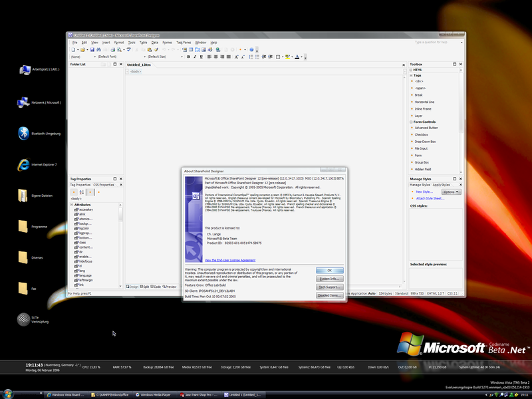Open the Arbeitsplatz desktop icon
Viewport: 532px width, 399px height.
click(25, 69)
